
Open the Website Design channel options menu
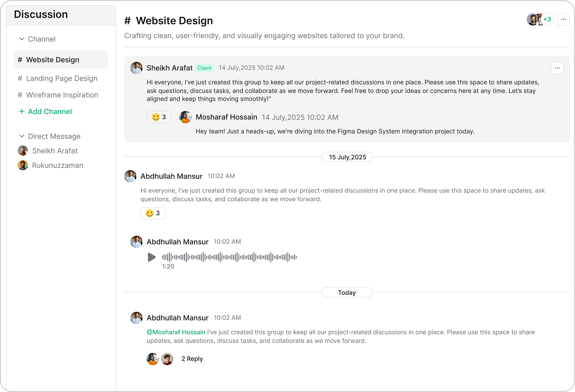(563, 19)
